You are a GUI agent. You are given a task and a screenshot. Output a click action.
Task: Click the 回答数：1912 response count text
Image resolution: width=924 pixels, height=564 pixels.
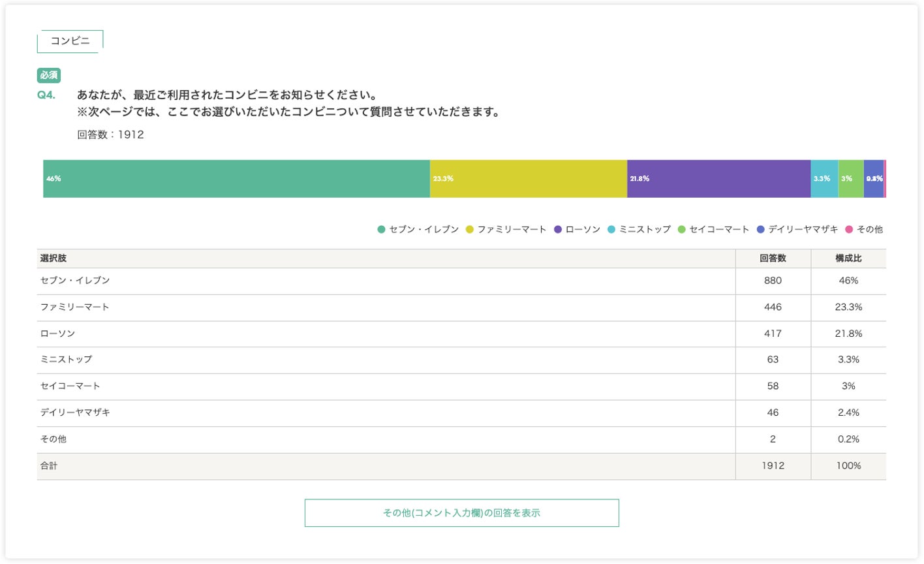[110, 134]
